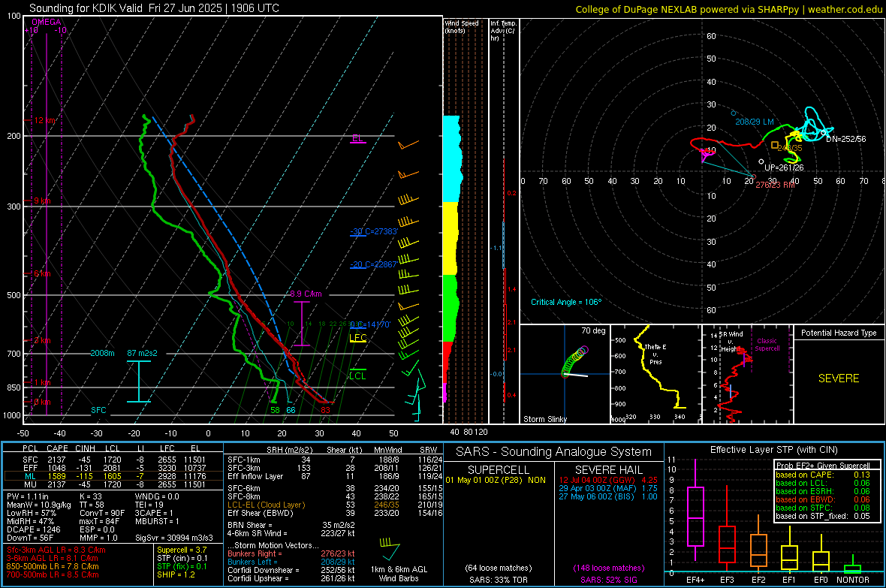Click the yellow LFC marker label
Image resolution: width=886 pixels, height=588 pixels.
(358, 337)
